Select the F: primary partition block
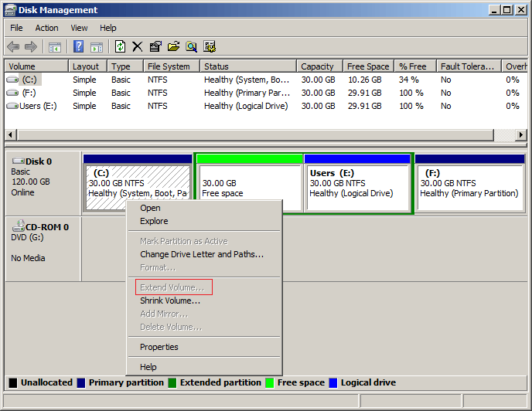The height and width of the screenshot is (411, 532). pyautogui.click(x=469, y=185)
